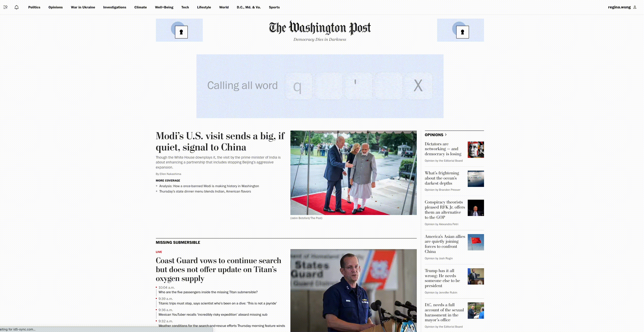Click The Washington Post masthead logo

pos(320,28)
